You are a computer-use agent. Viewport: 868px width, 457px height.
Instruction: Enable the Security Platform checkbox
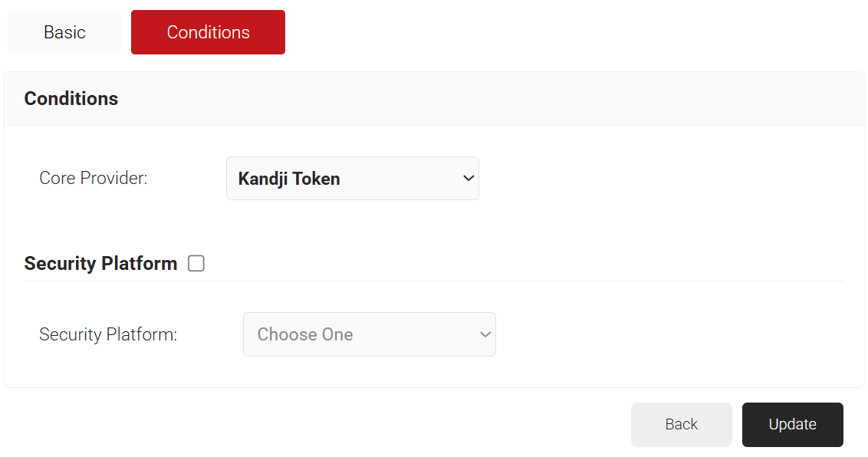point(196,264)
